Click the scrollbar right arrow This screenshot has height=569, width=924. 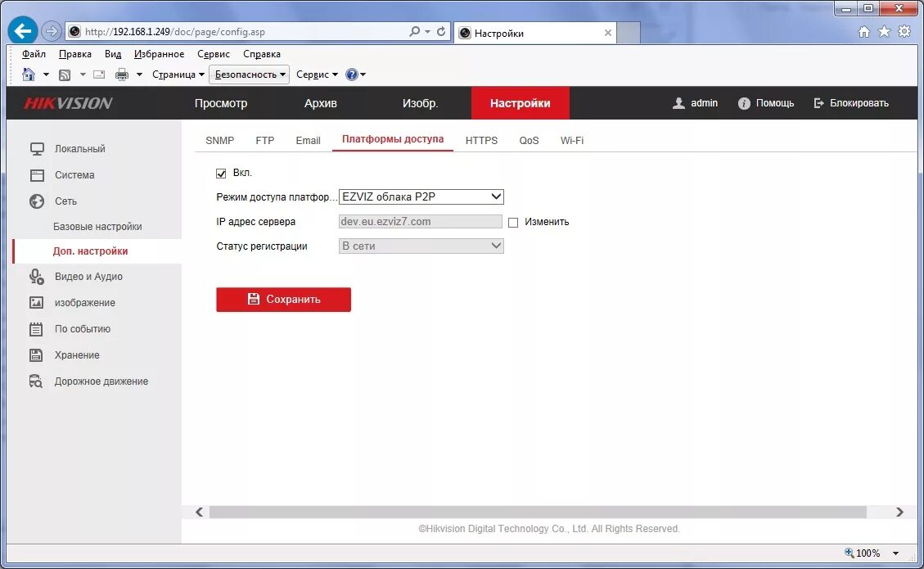point(899,512)
